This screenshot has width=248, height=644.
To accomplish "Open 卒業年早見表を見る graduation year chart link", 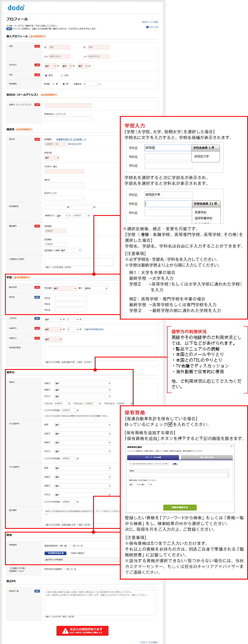I will point(94,329).
